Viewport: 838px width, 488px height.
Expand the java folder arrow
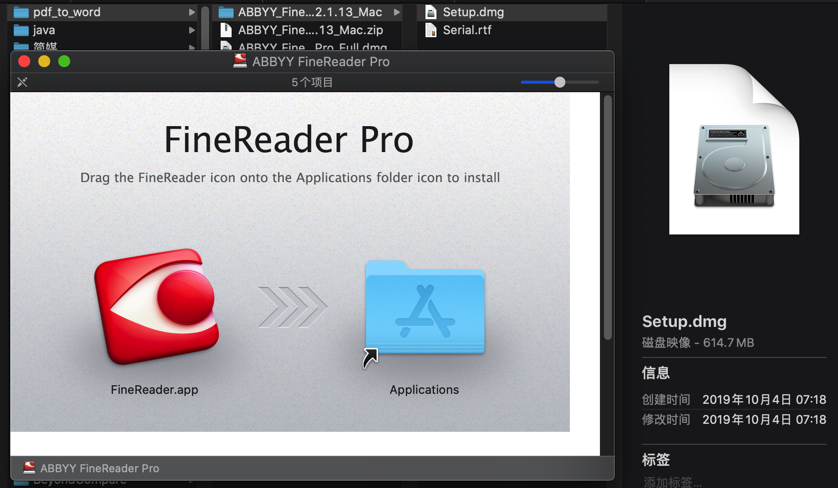point(191,30)
